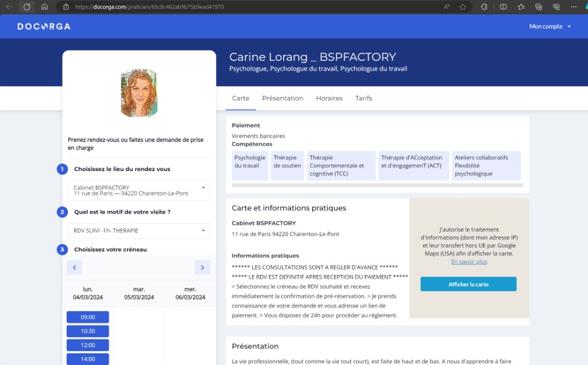
Task: Click the horizontal scrollbar under Compétences
Action: coord(377,185)
